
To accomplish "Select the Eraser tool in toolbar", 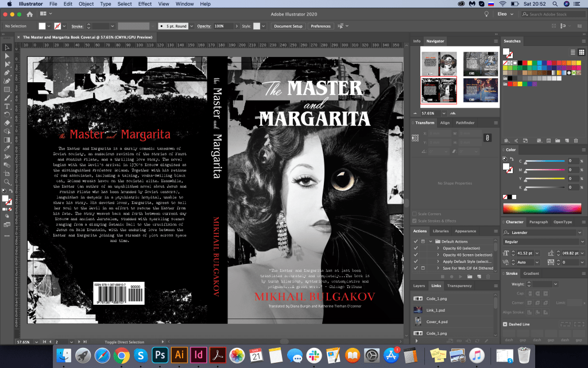I will pos(7,122).
